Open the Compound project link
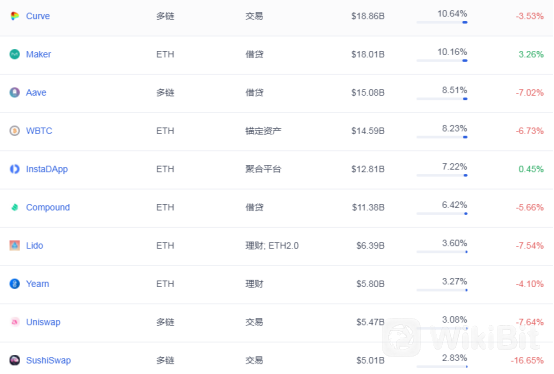 (48, 207)
